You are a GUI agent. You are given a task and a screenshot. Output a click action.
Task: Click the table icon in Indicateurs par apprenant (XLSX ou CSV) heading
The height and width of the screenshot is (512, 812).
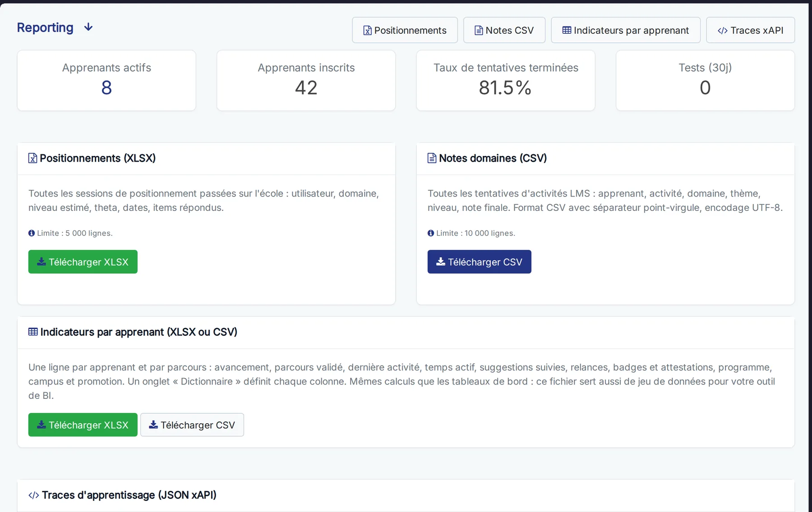point(33,332)
